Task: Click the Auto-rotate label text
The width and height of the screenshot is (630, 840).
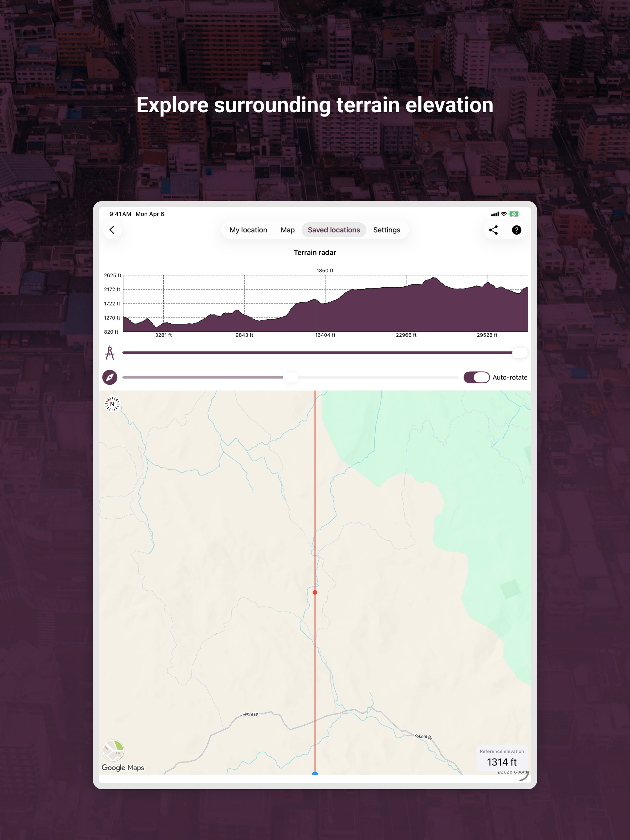Action: point(510,378)
